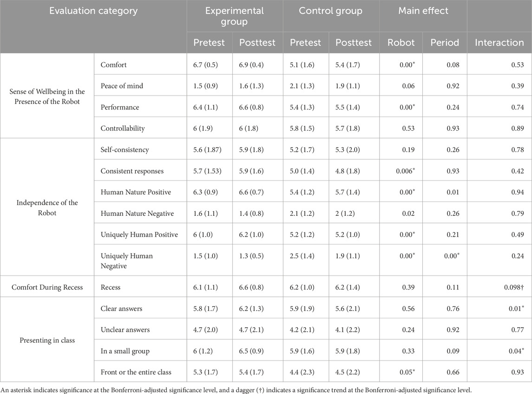Select the Comfort During Recess category cell
532x394 pixels.
point(47,287)
